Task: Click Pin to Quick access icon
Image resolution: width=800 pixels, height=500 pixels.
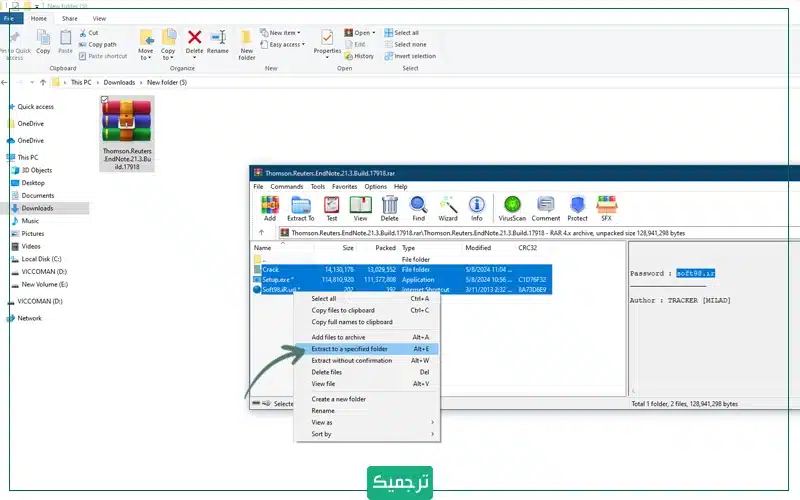Action: (x=15, y=45)
